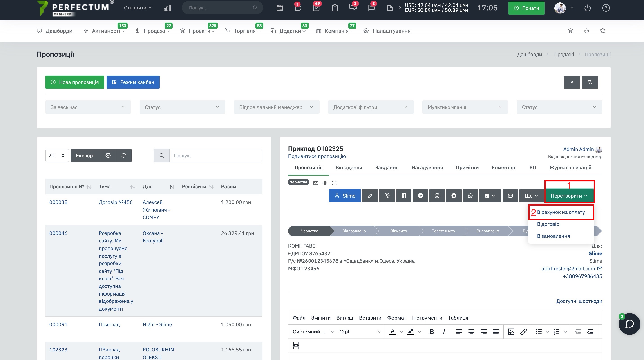Click the pencil edit proposal icon
Image resolution: width=644 pixels, height=360 pixels.
pyautogui.click(x=370, y=196)
